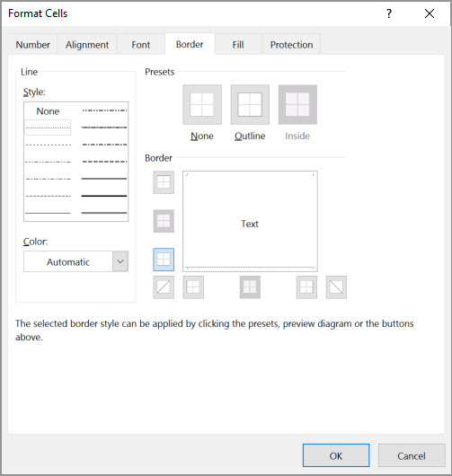Select the medium dashed line style
Screen dimensions: 452x476
pyautogui.click(x=104, y=162)
